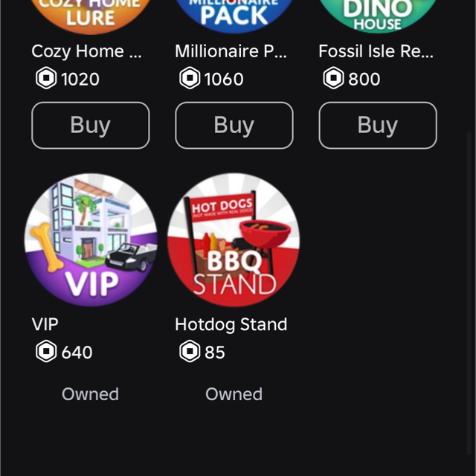This screenshot has width=476, height=476.
Task: Select the Hotdog Stand name text
Action: point(231,324)
